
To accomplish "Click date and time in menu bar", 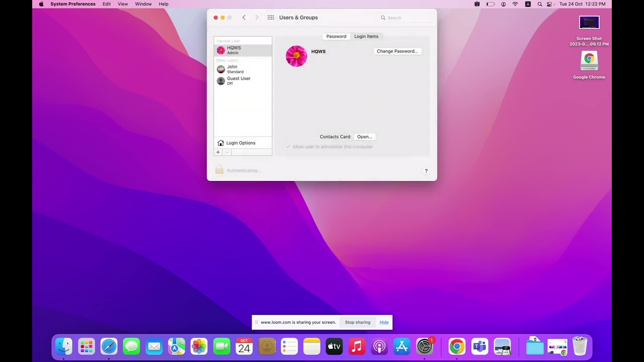I will 583,4.
